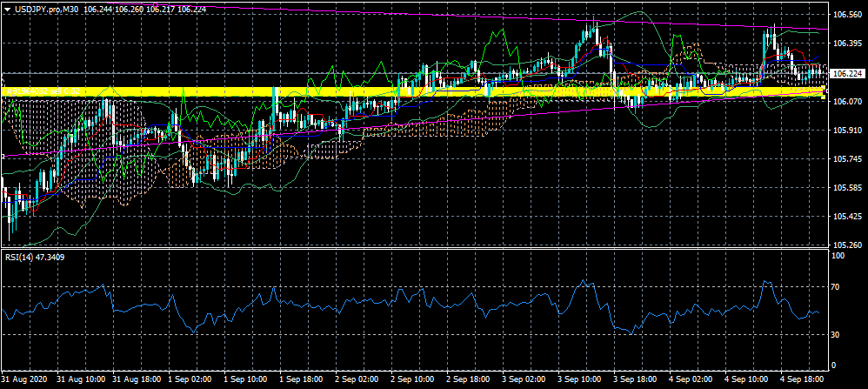
Task: Click the RSI level 100 label
Action: pos(838,256)
